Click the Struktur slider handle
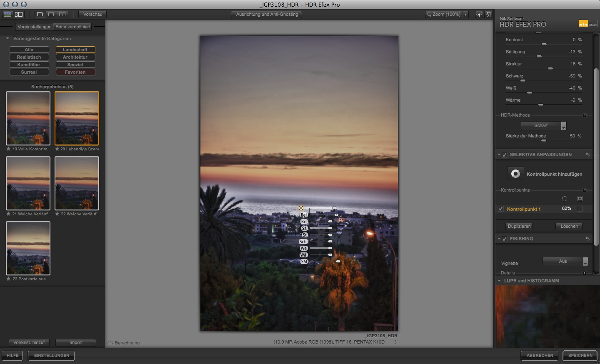This screenshot has height=364, width=600. (x=550, y=68)
